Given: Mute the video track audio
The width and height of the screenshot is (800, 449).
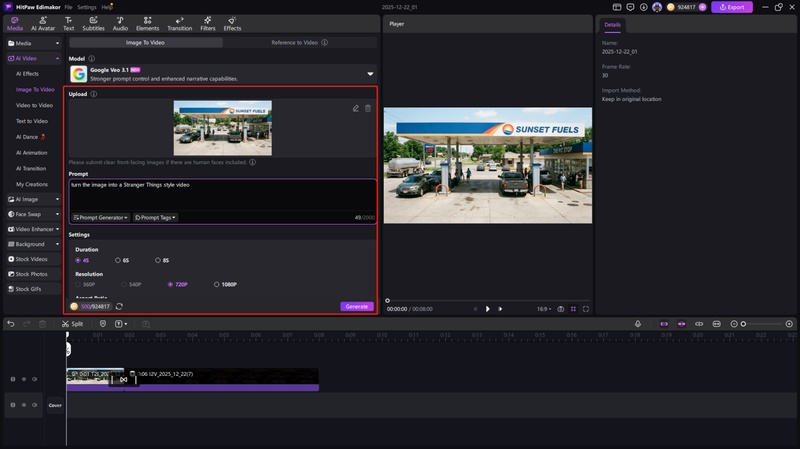Looking at the screenshot, I should (34, 379).
